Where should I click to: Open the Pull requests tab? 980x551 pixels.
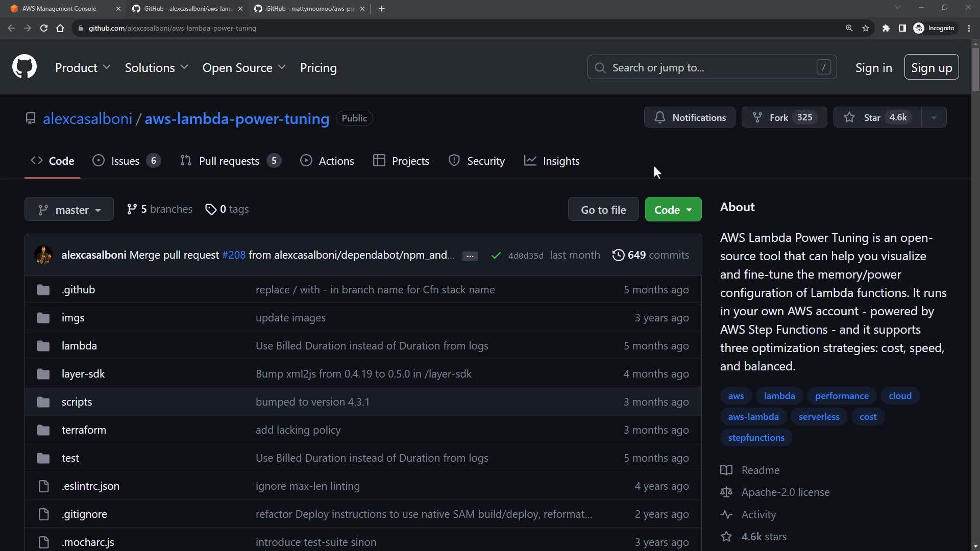[x=230, y=161]
